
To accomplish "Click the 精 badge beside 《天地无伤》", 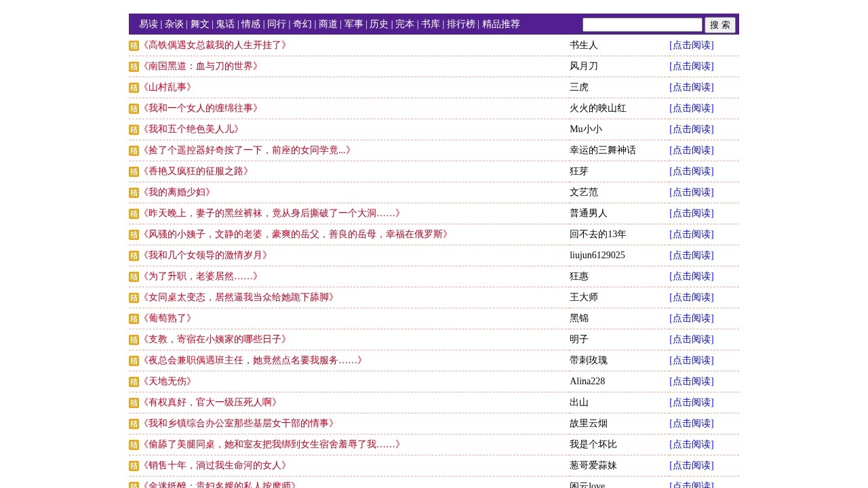I will 134,382.
